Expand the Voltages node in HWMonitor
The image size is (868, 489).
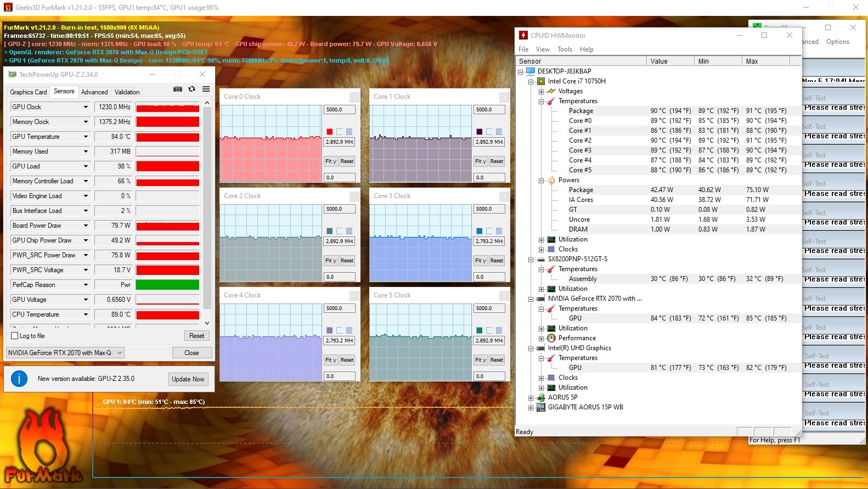pyautogui.click(x=541, y=91)
